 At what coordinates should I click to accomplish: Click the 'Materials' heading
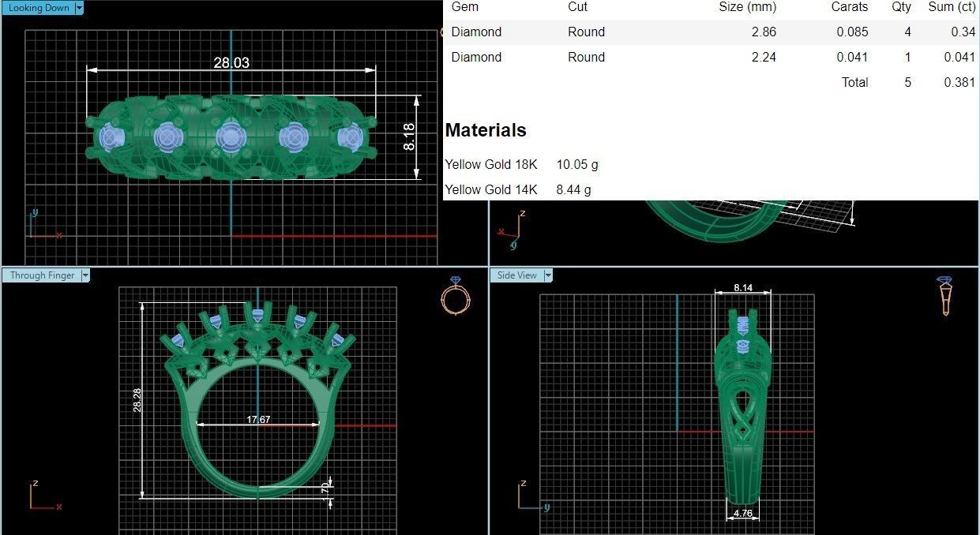(x=486, y=130)
